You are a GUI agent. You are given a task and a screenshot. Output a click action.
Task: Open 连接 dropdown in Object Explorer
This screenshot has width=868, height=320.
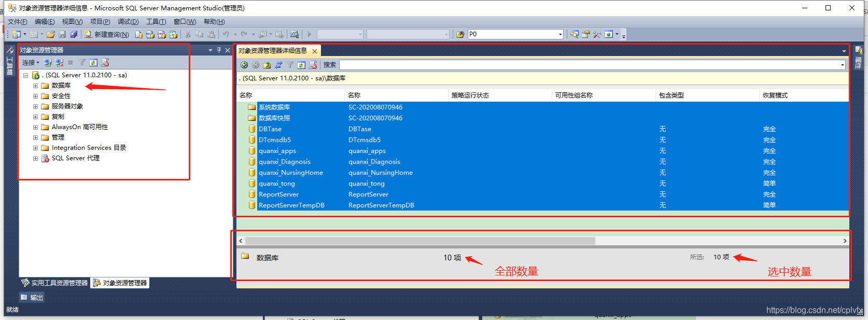[31, 63]
